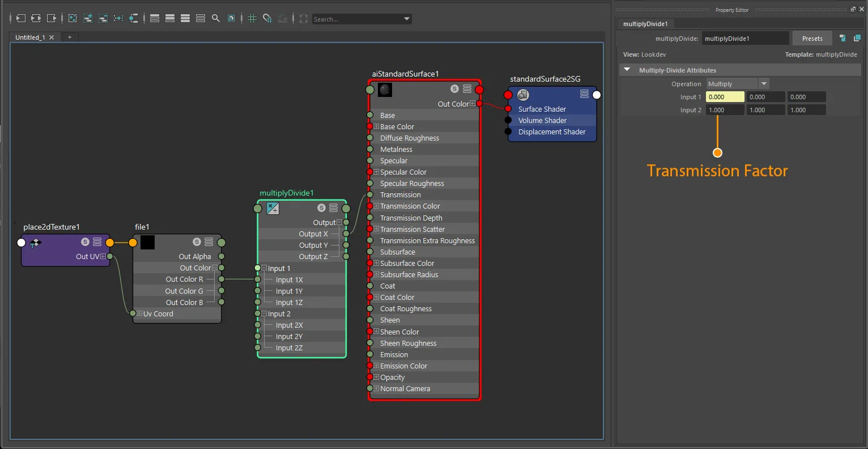Click the magnifier attribute filter icon

[216, 18]
